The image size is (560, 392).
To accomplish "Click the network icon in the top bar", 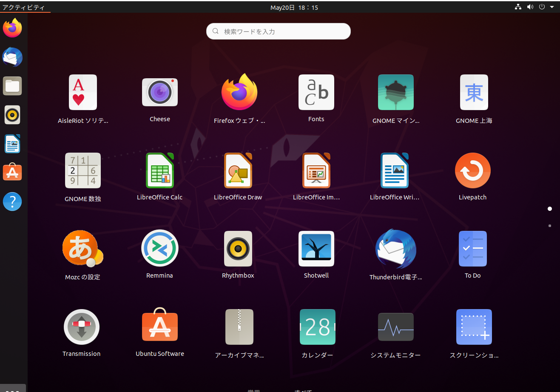I will tap(518, 7).
